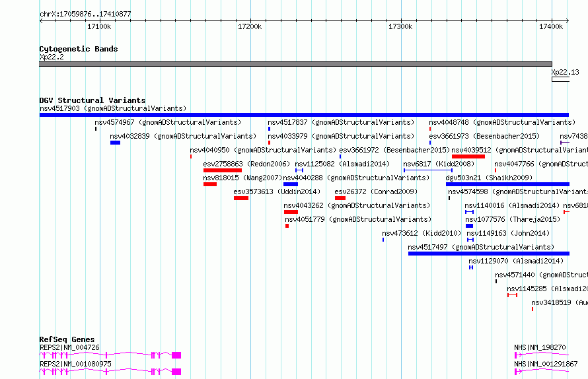Select nsv4517497 variant label

coord(481,247)
